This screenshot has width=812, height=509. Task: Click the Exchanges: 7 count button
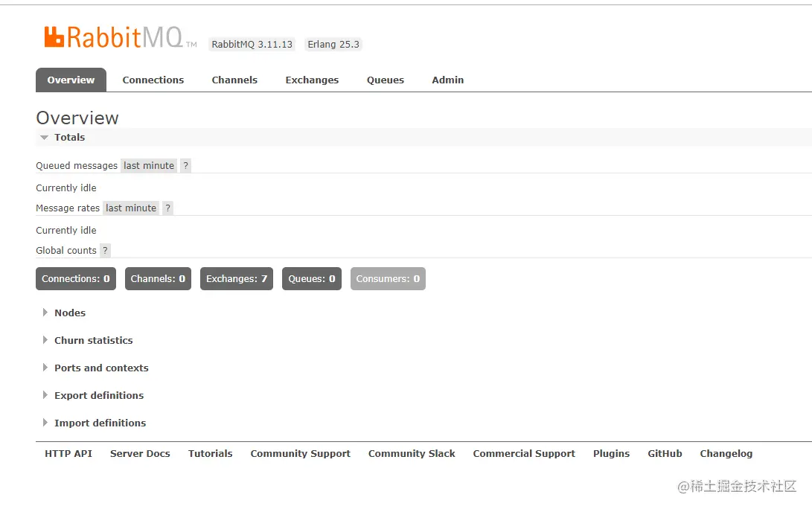coord(237,278)
